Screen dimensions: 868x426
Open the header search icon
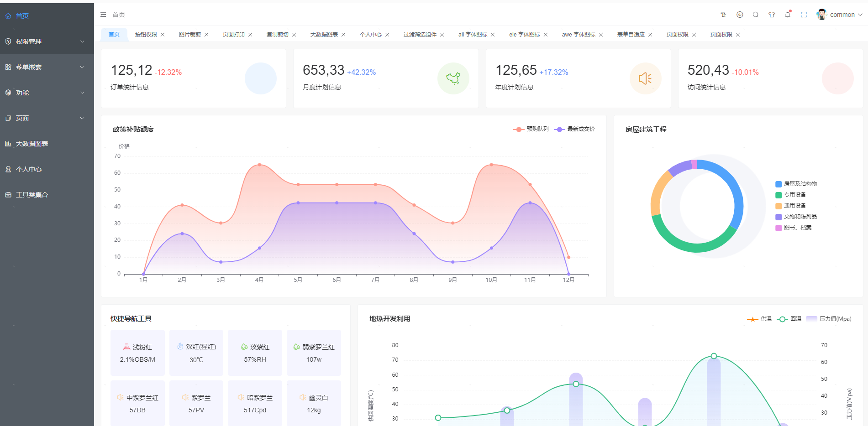[x=756, y=15]
